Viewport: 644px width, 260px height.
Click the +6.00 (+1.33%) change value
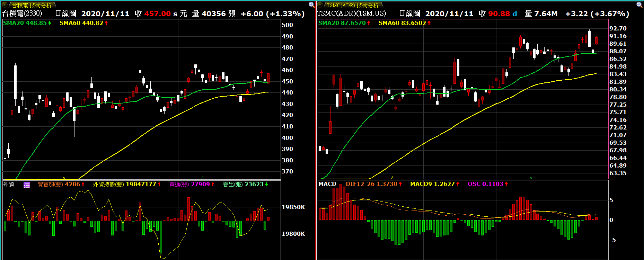273,14
